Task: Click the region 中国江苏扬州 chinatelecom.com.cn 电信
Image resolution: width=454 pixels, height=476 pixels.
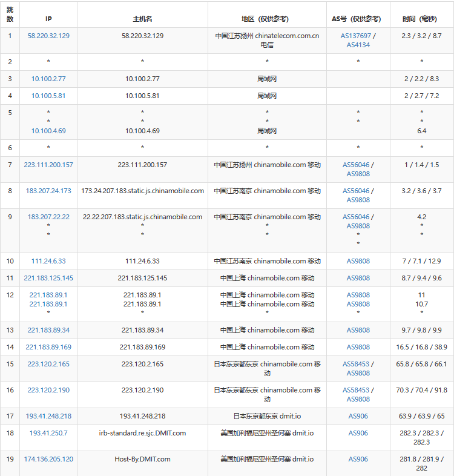Action: coord(267,41)
